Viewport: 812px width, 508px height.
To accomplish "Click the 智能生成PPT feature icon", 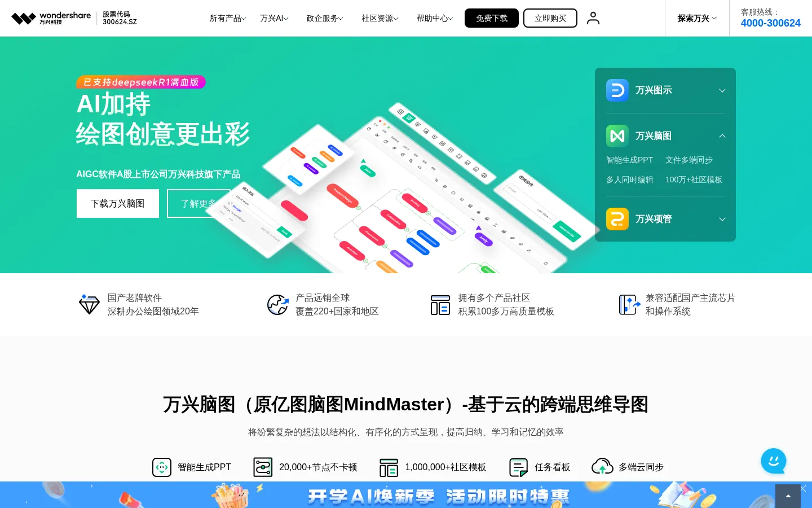I will pyautogui.click(x=162, y=467).
